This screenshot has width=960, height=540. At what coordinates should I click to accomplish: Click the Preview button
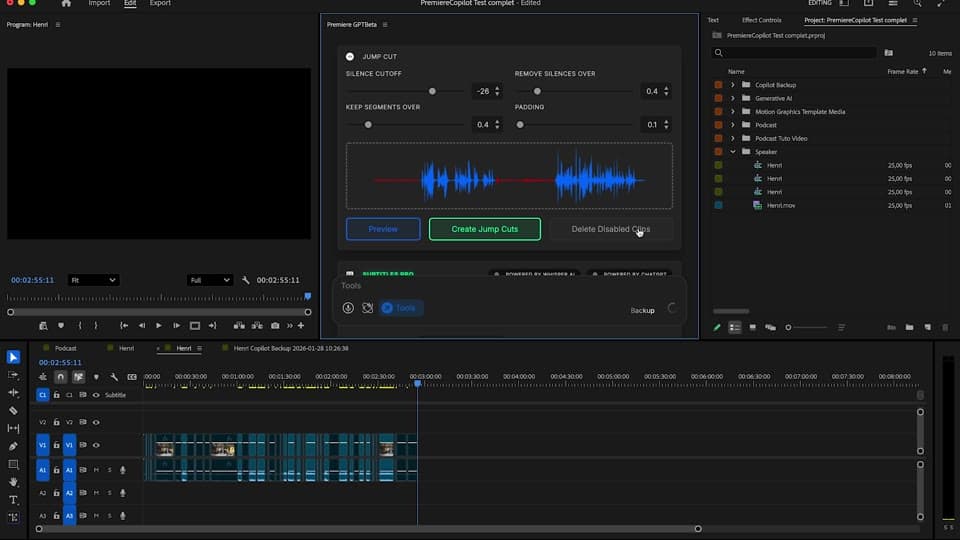click(x=383, y=229)
